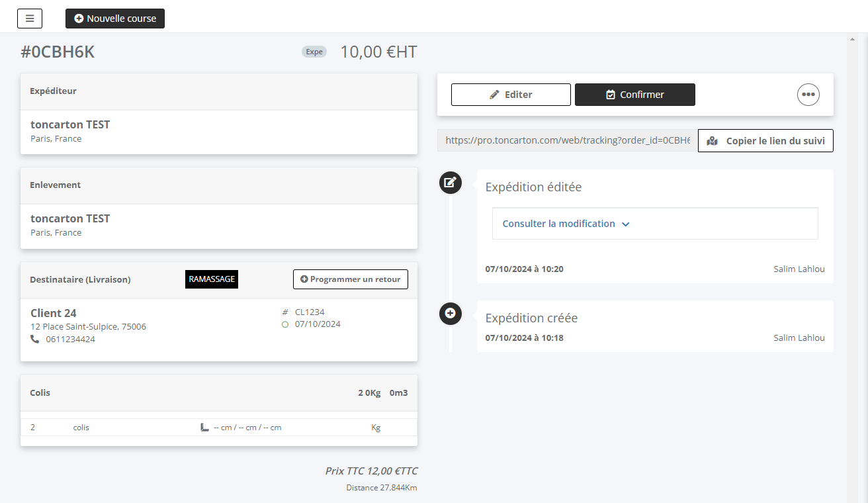This screenshot has width=868, height=503.
Task: Click the hash icon next to CL1234
Action: 284,311
